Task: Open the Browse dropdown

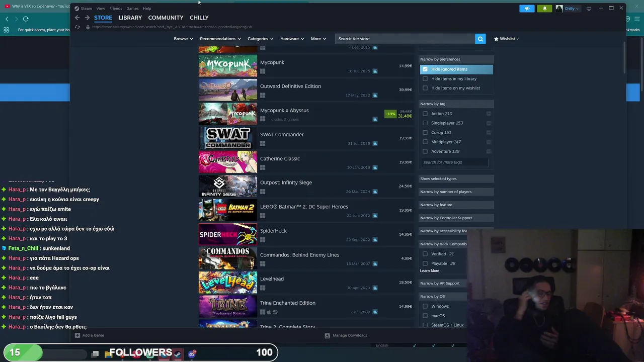Action: tap(183, 39)
